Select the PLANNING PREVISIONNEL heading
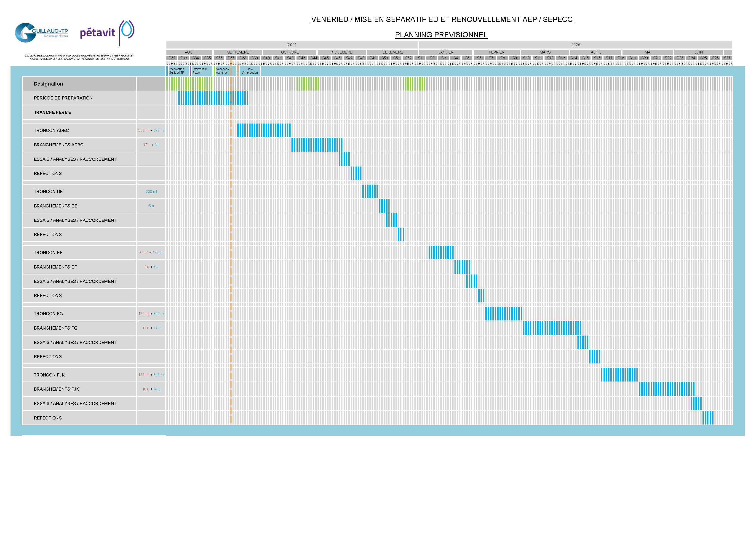Image resolution: width=756 pixels, height=535 pixels. pos(441,35)
